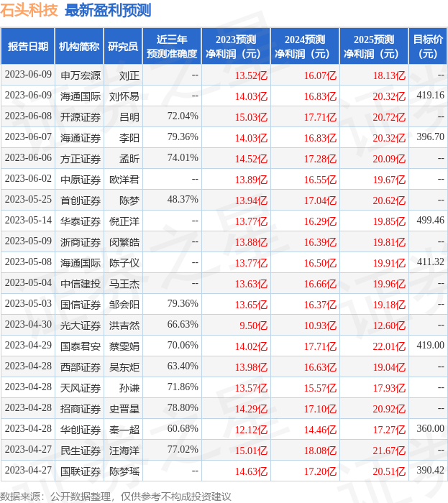Click 2023 profit 12.12亿
This screenshot has width=448, height=503.
click(251, 430)
